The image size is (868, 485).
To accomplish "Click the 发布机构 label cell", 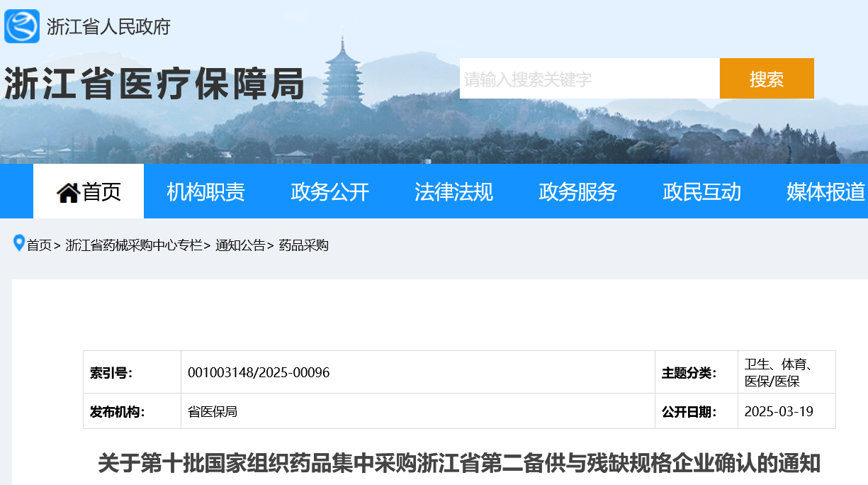I will click(x=133, y=411).
